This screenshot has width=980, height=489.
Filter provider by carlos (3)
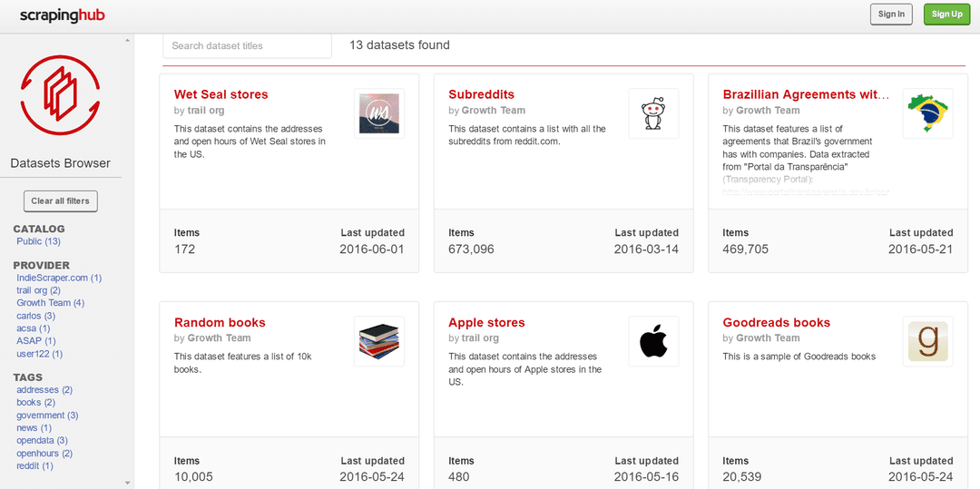pos(35,316)
